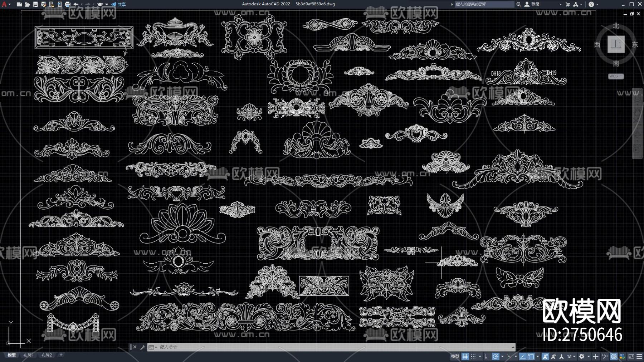Toggle object snap tracking
Image resolution: width=644 pixels, height=362 pixels.
tap(523, 357)
